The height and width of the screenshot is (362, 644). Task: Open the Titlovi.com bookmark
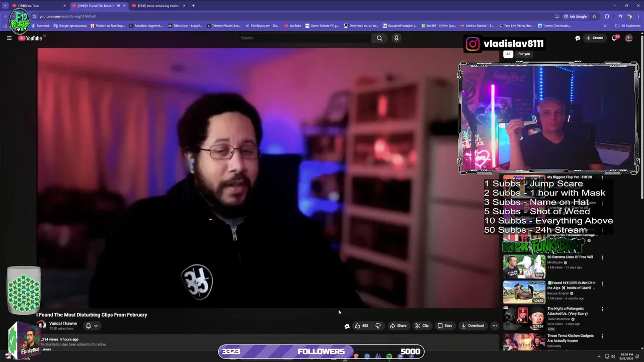185,26
